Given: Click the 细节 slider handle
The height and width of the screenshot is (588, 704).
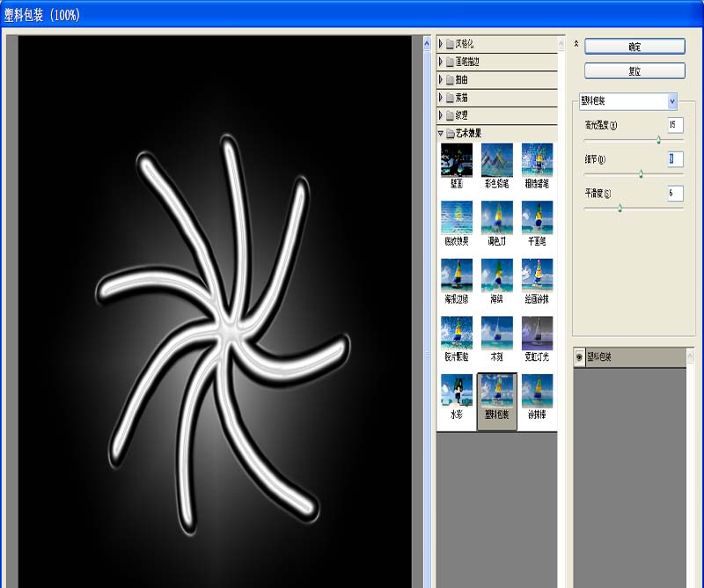Looking at the screenshot, I should coord(641,173).
